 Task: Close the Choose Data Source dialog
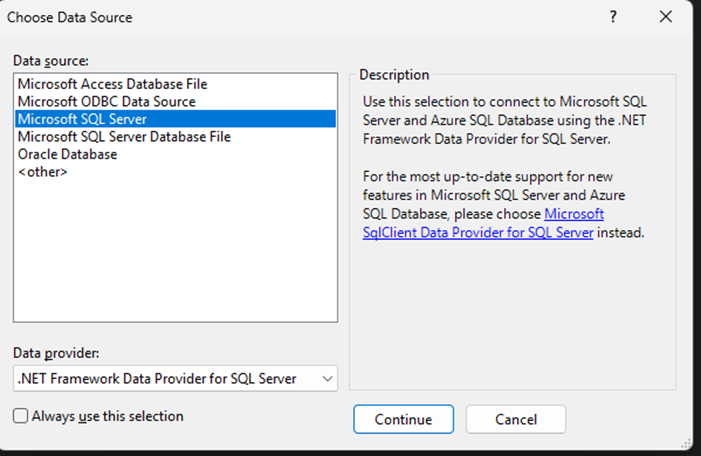click(x=666, y=17)
